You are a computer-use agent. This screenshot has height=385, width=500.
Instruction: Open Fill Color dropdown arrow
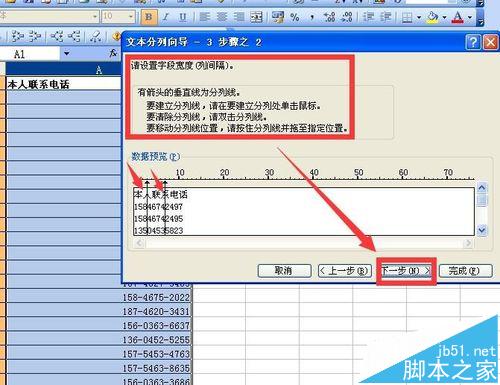(x=444, y=17)
